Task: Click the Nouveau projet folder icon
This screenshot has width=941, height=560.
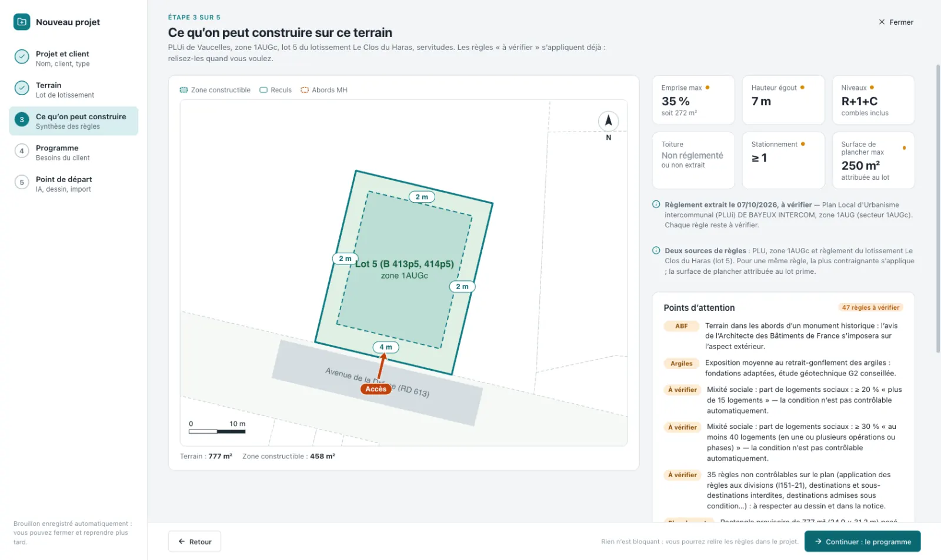Action: [22, 22]
